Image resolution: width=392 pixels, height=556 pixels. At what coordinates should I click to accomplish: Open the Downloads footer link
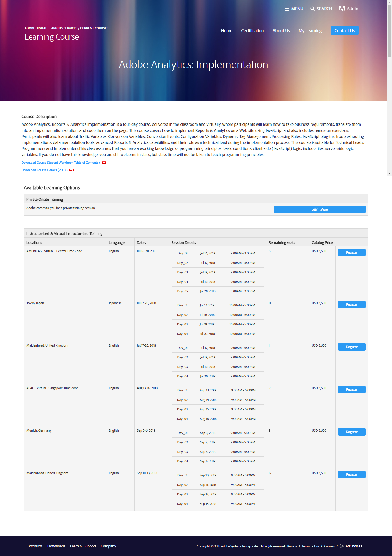pos(56,546)
